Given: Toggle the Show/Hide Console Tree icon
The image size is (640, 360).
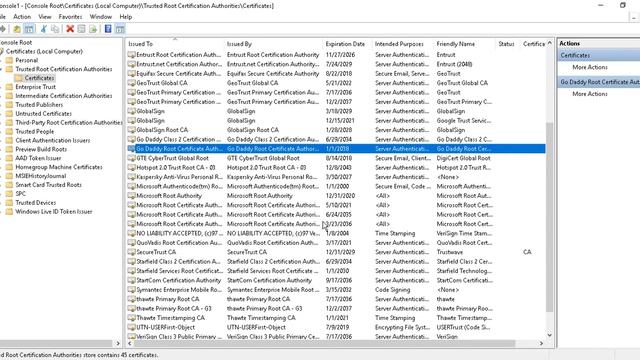Looking at the screenshot, I should pos(29,29).
